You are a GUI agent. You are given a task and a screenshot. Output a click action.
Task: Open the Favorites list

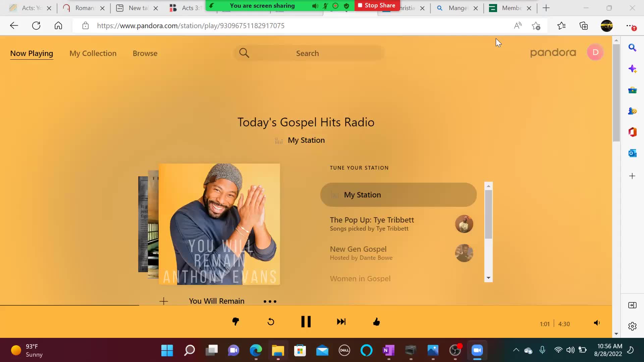click(x=561, y=26)
